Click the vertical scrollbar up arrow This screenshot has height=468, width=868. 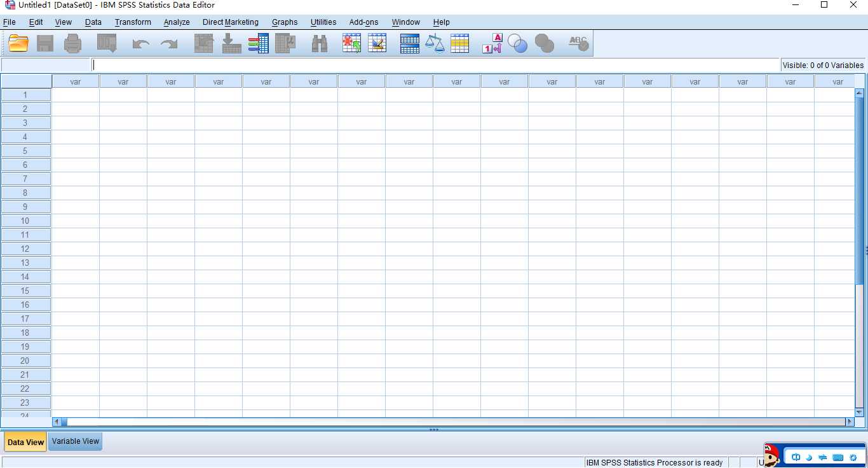(x=860, y=93)
